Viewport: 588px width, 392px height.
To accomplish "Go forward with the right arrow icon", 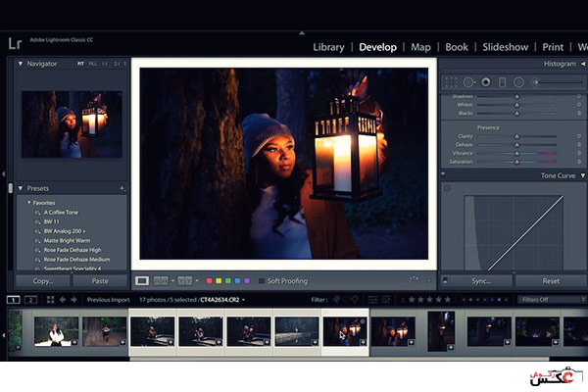I will click(74, 300).
